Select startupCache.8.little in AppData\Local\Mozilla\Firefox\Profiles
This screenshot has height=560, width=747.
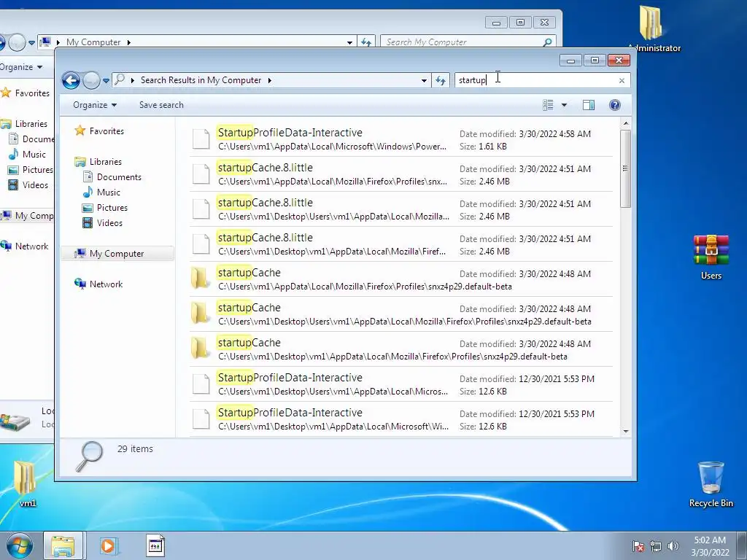tap(401, 174)
